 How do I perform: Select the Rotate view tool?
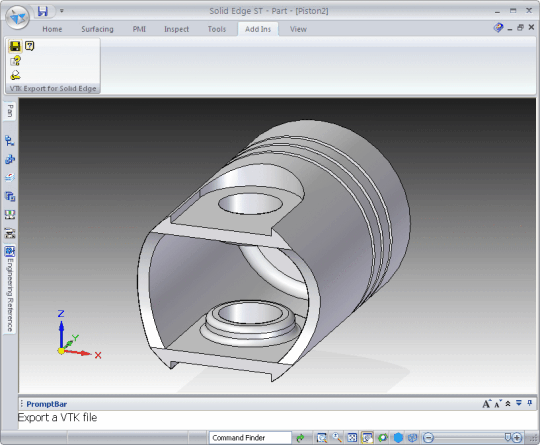383,438
